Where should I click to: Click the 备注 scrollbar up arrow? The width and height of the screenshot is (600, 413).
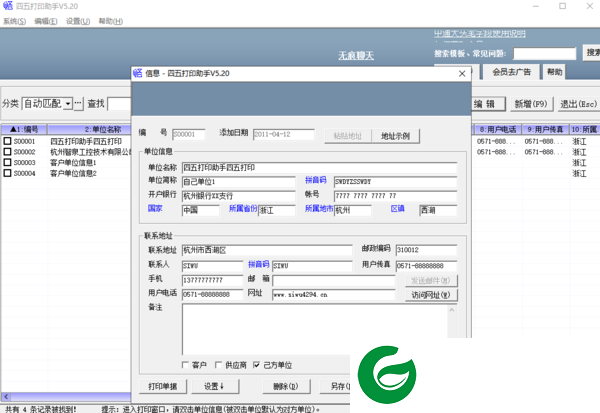(x=452, y=310)
